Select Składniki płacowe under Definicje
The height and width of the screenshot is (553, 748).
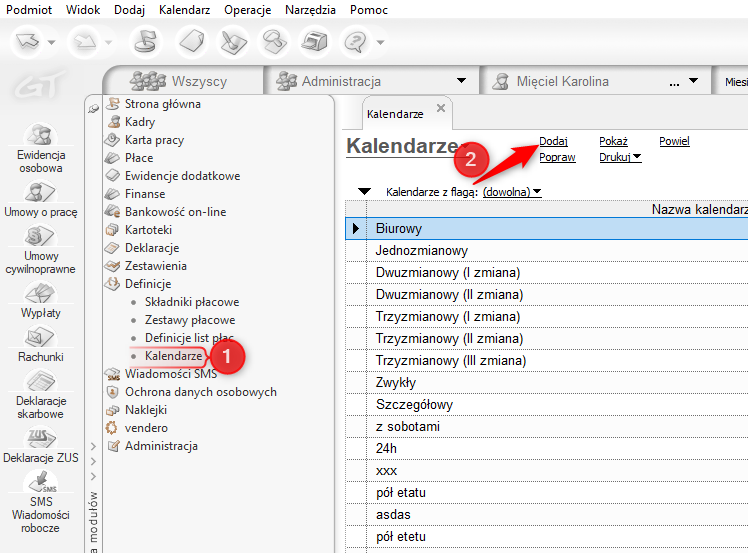(192, 302)
